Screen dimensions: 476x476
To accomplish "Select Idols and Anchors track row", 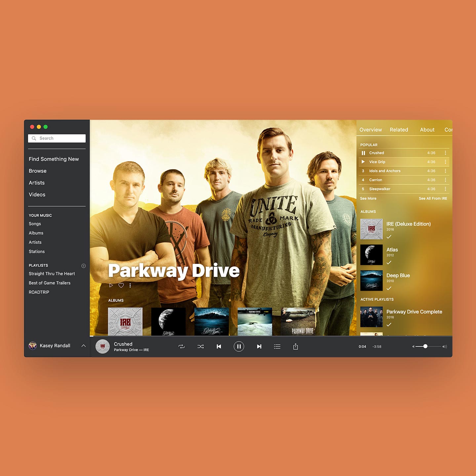I will point(404,171).
